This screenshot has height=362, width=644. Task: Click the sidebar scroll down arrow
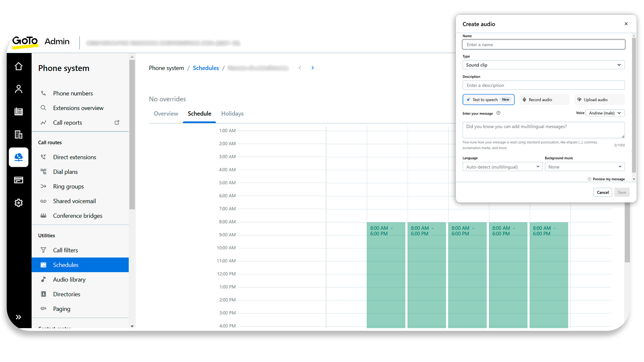click(x=132, y=326)
